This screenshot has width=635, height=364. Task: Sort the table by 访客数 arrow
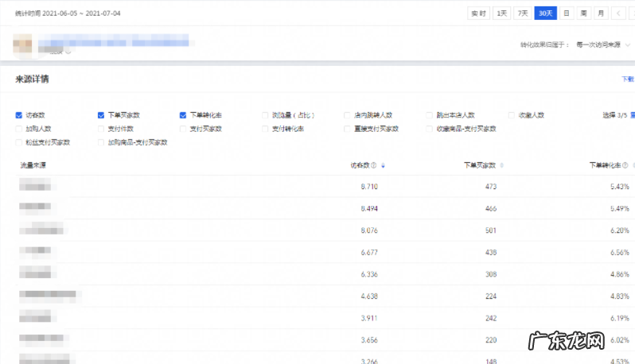(383, 165)
